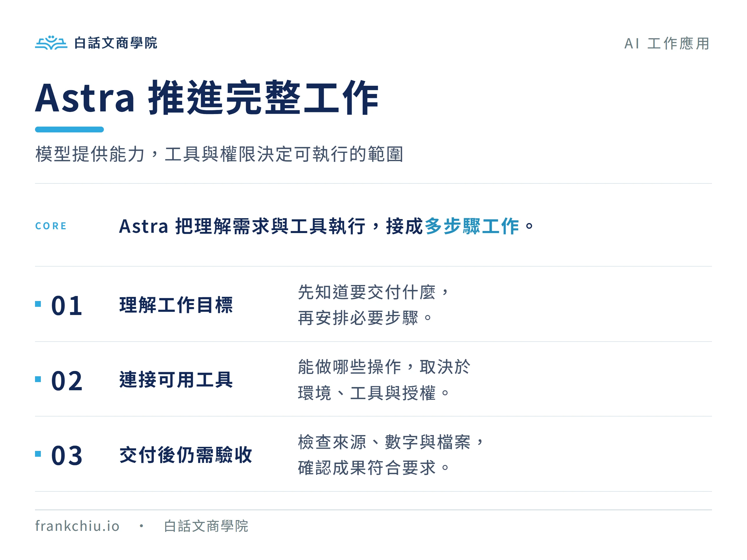This screenshot has width=747, height=560.
Task: Click the number 03
Action: 67,455
